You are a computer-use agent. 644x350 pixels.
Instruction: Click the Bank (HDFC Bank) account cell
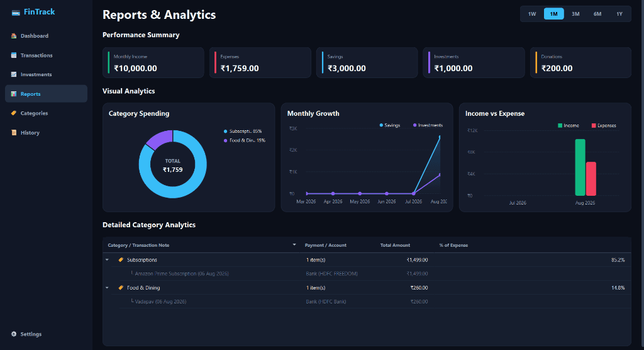[x=326, y=302]
